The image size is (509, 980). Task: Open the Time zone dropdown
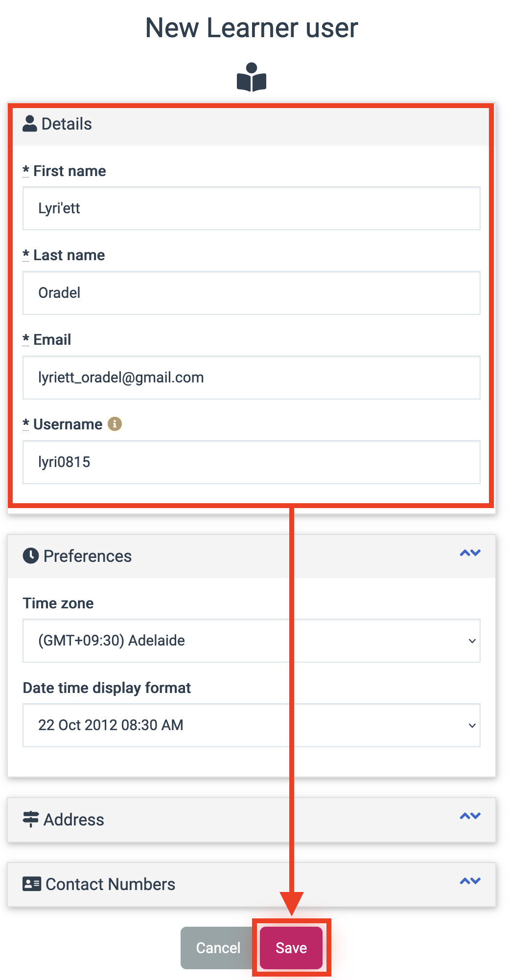point(252,641)
